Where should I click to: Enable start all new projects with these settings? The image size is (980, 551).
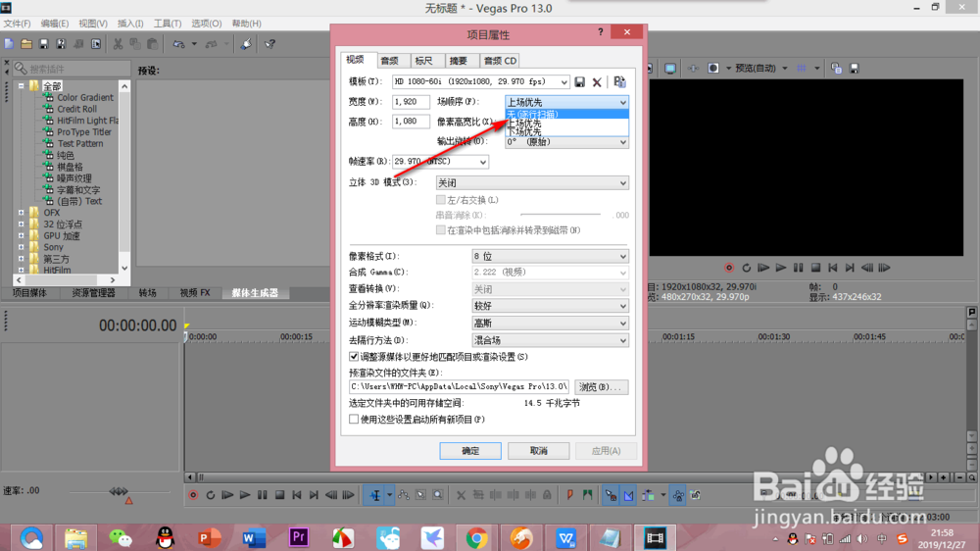354,419
